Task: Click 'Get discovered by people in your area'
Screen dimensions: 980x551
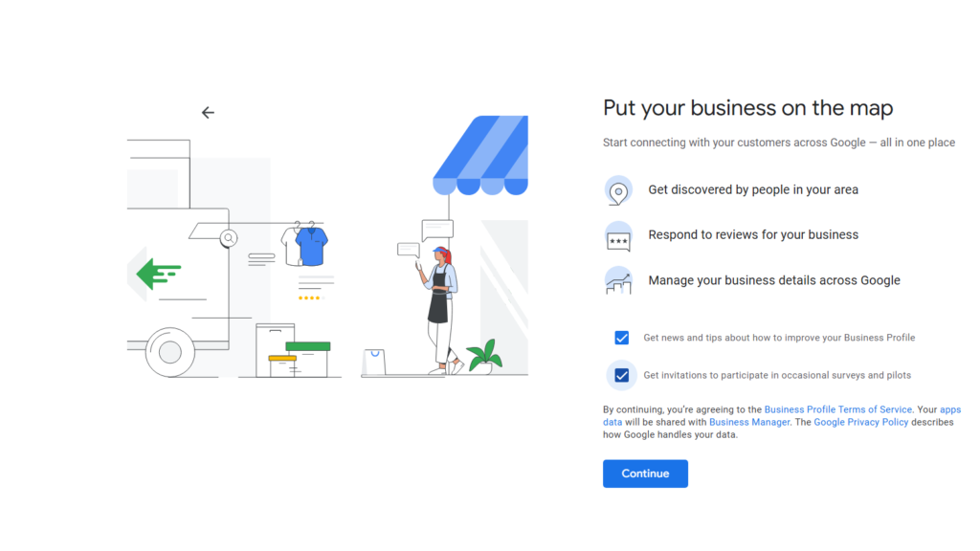Action: click(x=752, y=190)
